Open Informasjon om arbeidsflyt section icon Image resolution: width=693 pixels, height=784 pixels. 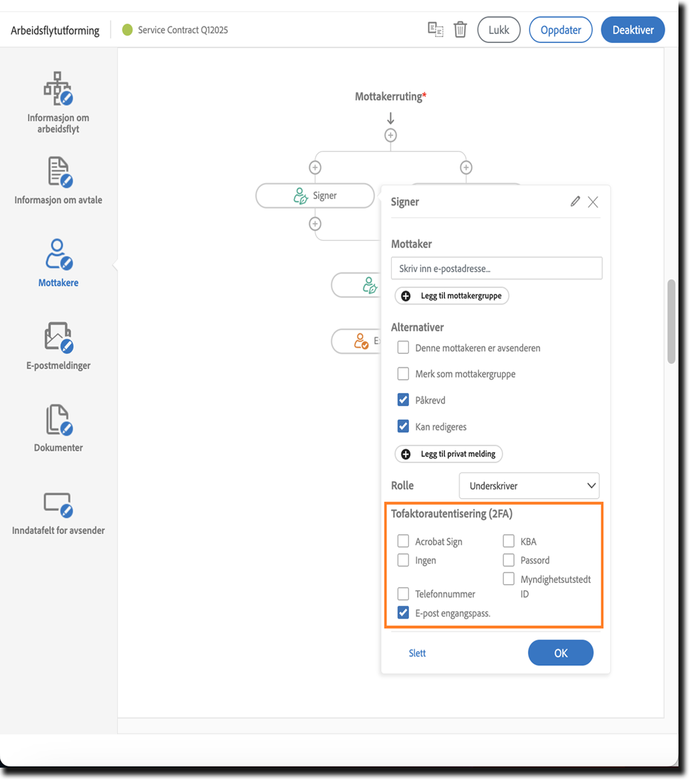[x=58, y=88]
